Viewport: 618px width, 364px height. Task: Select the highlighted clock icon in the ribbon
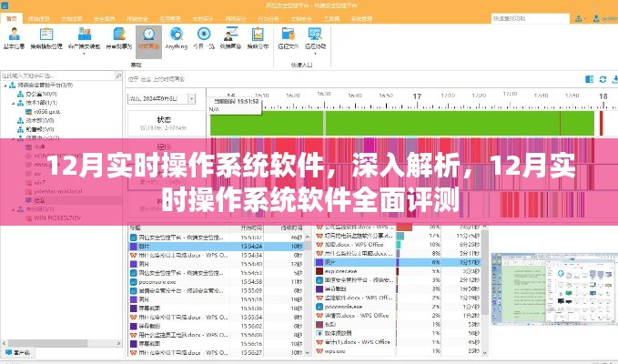pos(147,38)
